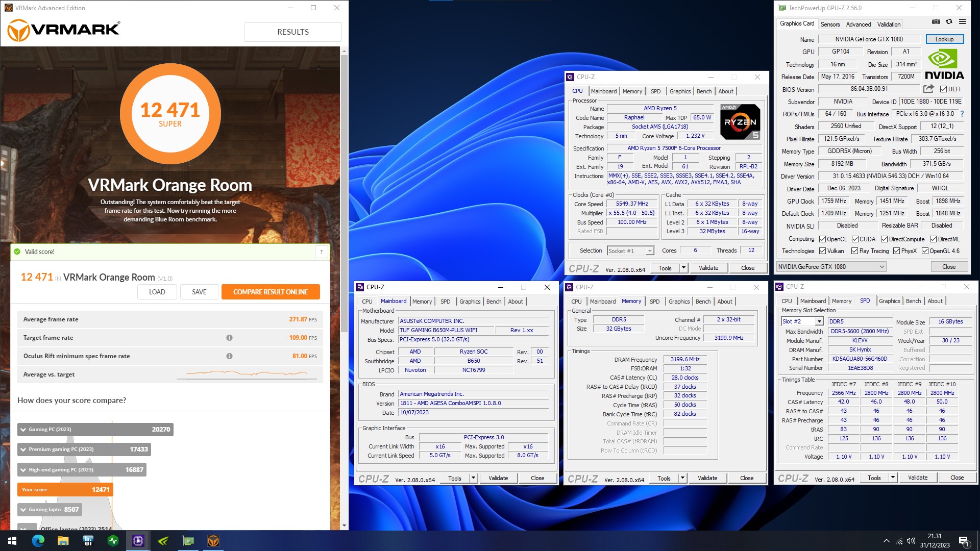The image size is (980, 551).
Task: Open Tools dropdown arrow in Mainboard window
Action: 473,478
